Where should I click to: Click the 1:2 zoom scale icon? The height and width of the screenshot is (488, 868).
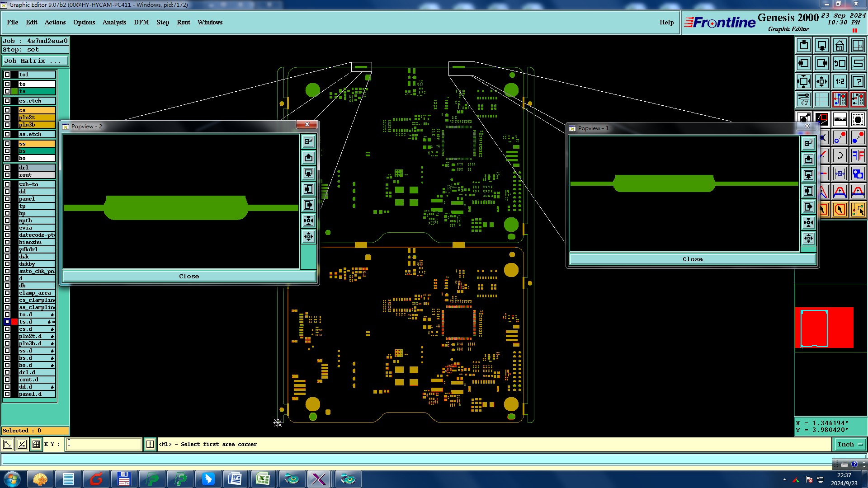pyautogui.click(x=840, y=81)
